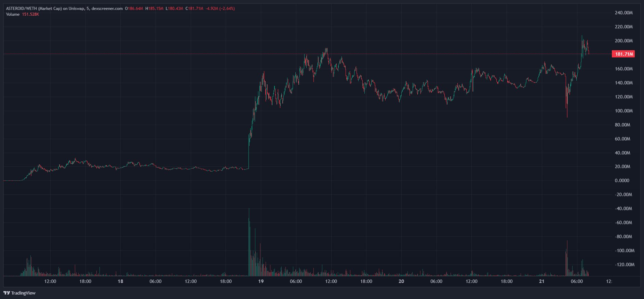Click the 160.00M price axis label
644x299 pixels.
(623, 69)
